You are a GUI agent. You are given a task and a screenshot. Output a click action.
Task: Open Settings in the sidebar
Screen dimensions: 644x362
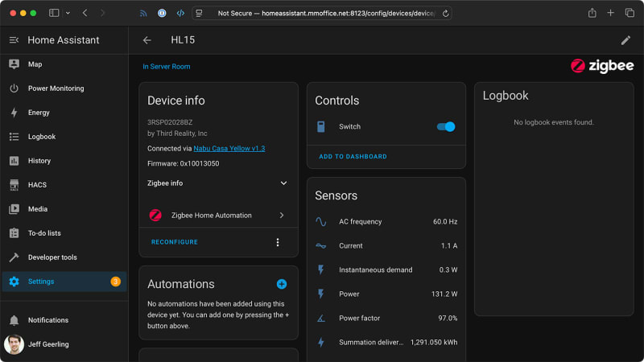pyautogui.click(x=41, y=282)
